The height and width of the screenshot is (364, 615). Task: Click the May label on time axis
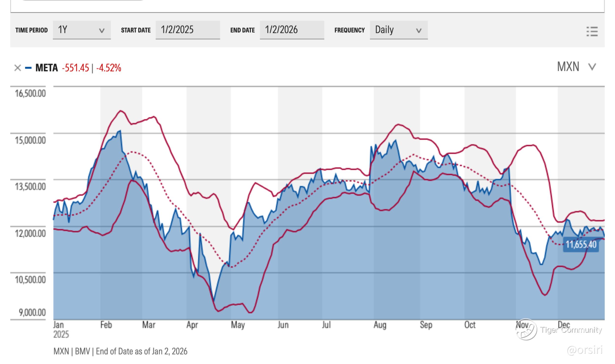[x=238, y=325]
